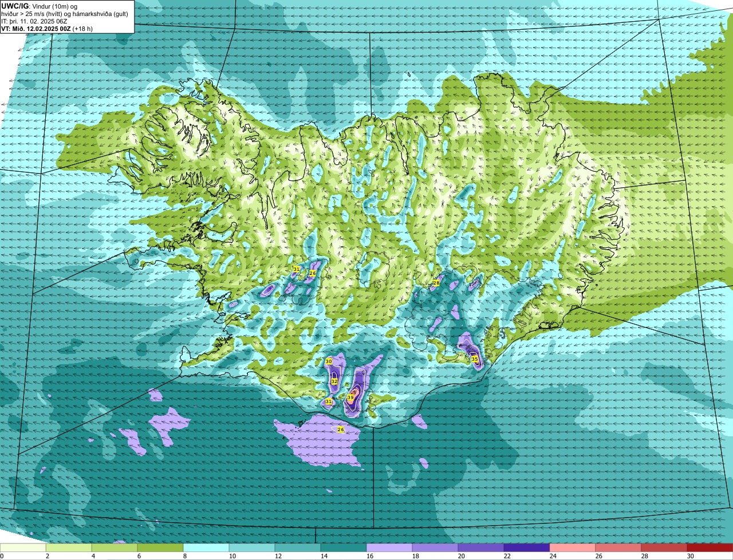Image resolution: width=733 pixels, height=560 pixels.
Task: Select the dark red legend swatch above 30 m/s
Action: point(710,548)
